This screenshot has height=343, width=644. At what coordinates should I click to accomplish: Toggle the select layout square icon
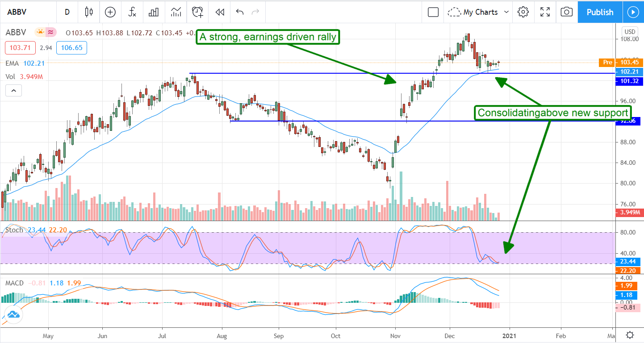coord(433,12)
